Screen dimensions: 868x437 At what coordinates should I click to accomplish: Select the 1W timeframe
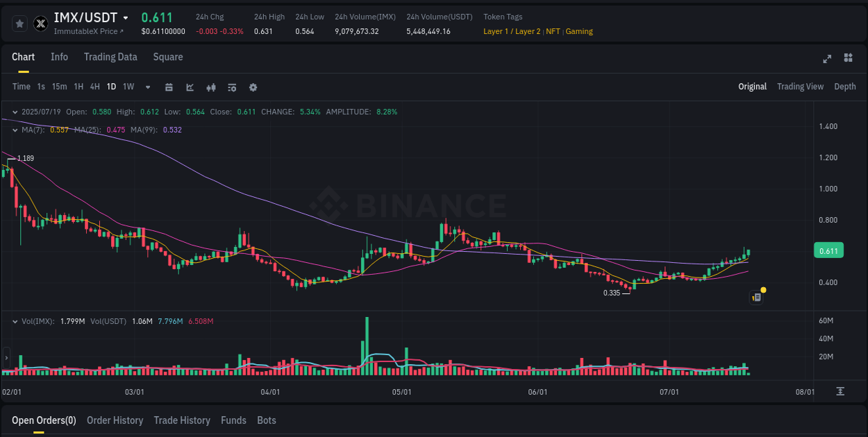128,87
